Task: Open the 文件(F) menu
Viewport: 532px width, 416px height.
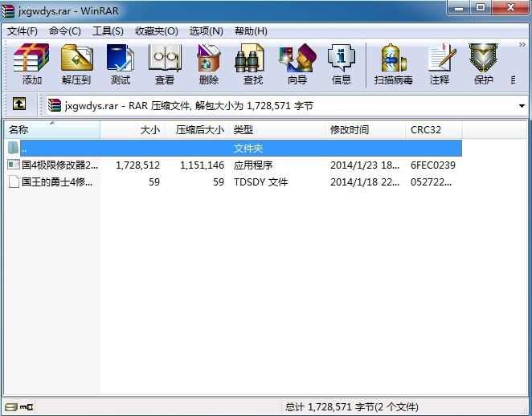Action: (23, 31)
